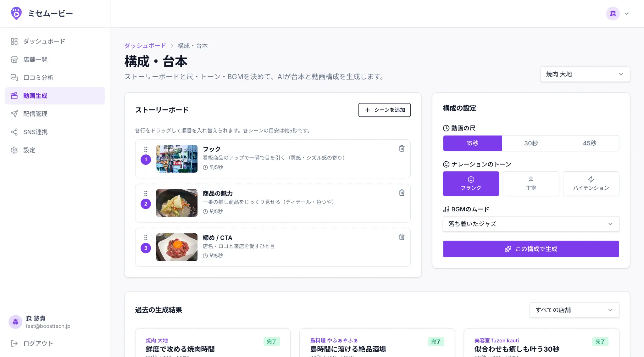
Task: Delete the 締め / CTA scene trash icon
Action: [402, 237]
